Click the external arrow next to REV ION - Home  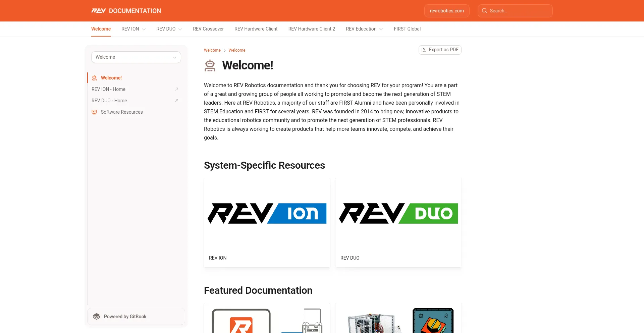pyautogui.click(x=176, y=89)
